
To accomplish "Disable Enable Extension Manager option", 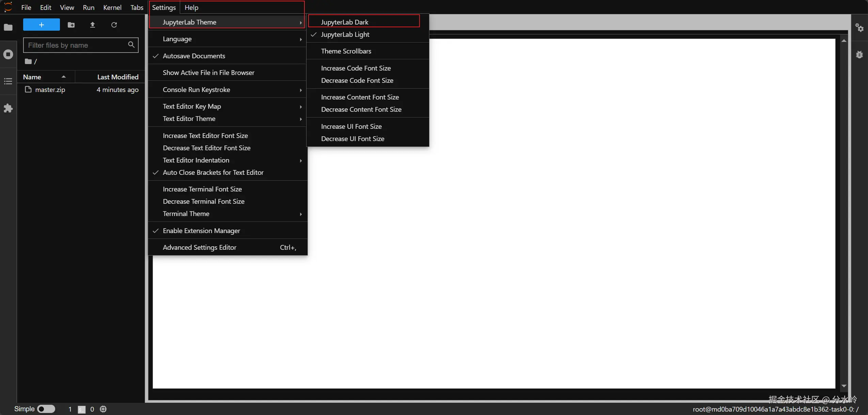I will pos(201,231).
